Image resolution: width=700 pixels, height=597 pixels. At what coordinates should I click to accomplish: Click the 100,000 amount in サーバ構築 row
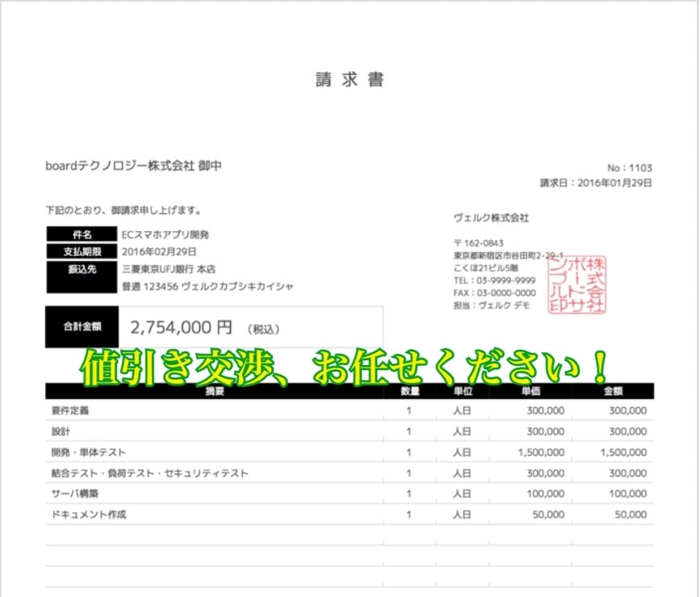tap(627, 494)
